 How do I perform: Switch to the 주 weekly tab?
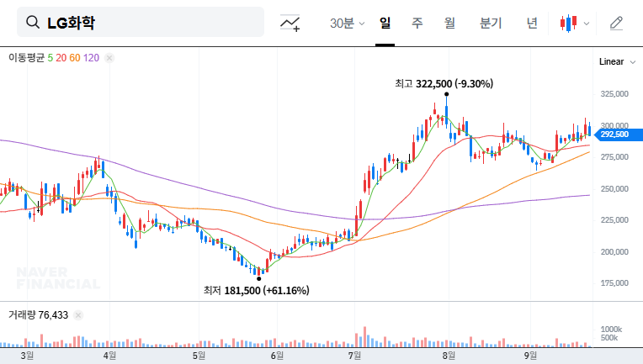click(417, 23)
